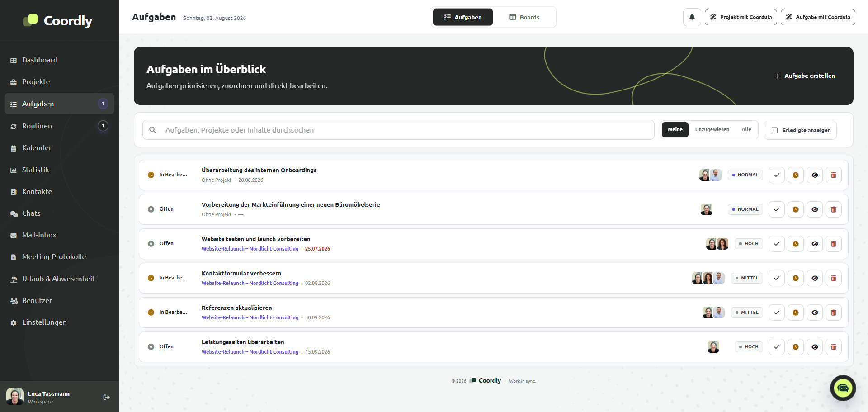Open 'In Bearbe...' status of 'Kontaktformular verbessern'
Viewport: 868px width, 412px height.
point(168,278)
